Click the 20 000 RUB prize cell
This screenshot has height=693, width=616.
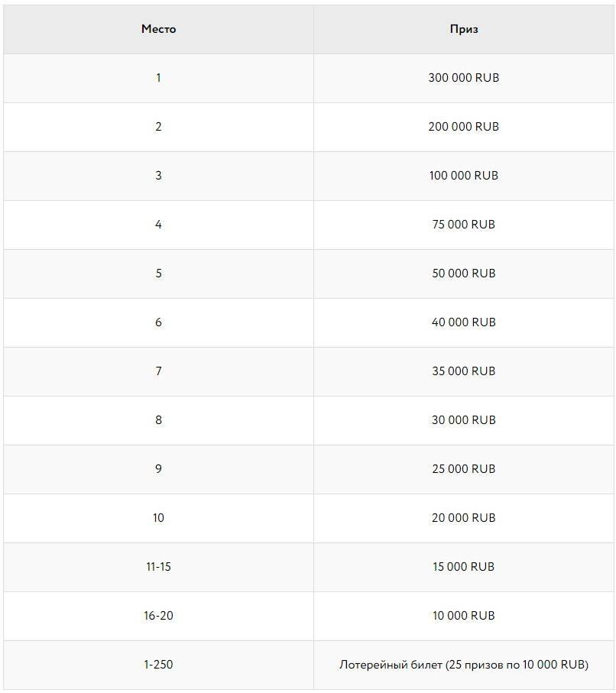pyautogui.click(x=464, y=518)
